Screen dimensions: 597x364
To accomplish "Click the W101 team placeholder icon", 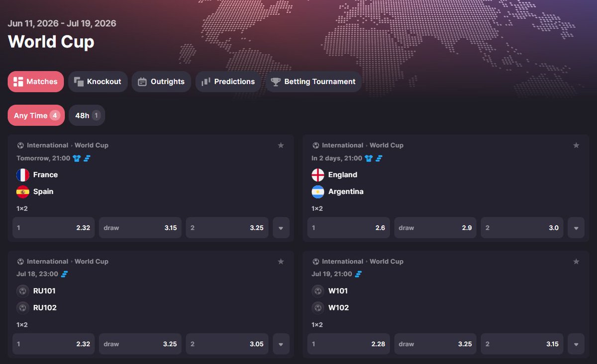I will pos(318,291).
